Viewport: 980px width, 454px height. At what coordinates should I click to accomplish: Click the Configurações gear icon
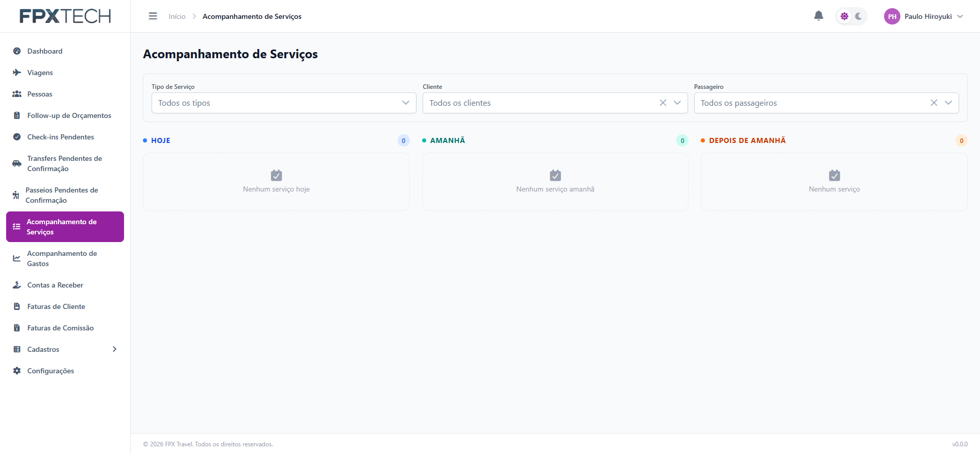coord(17,371)
